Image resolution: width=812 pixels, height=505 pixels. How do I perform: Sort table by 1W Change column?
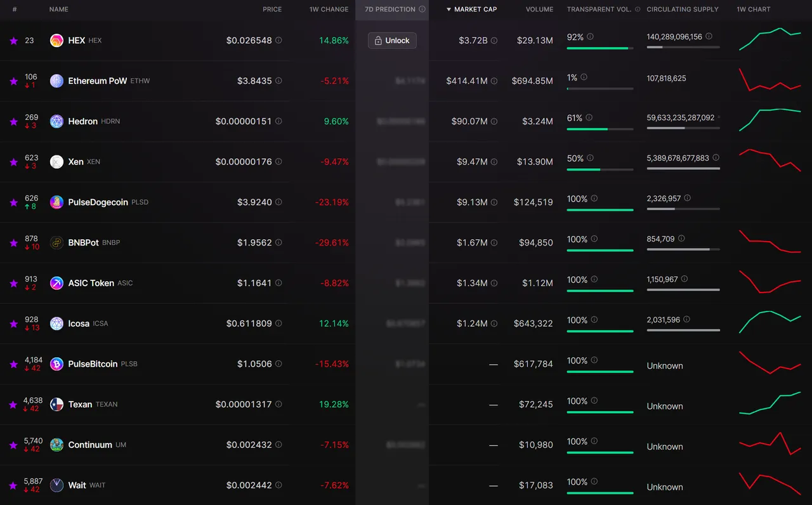tap(329, 10)
